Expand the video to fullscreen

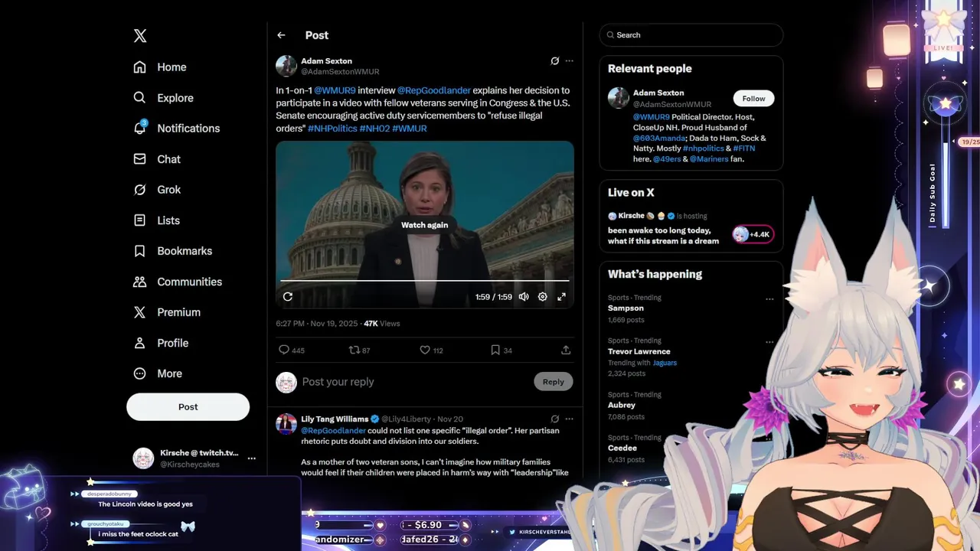click(561, 297)
